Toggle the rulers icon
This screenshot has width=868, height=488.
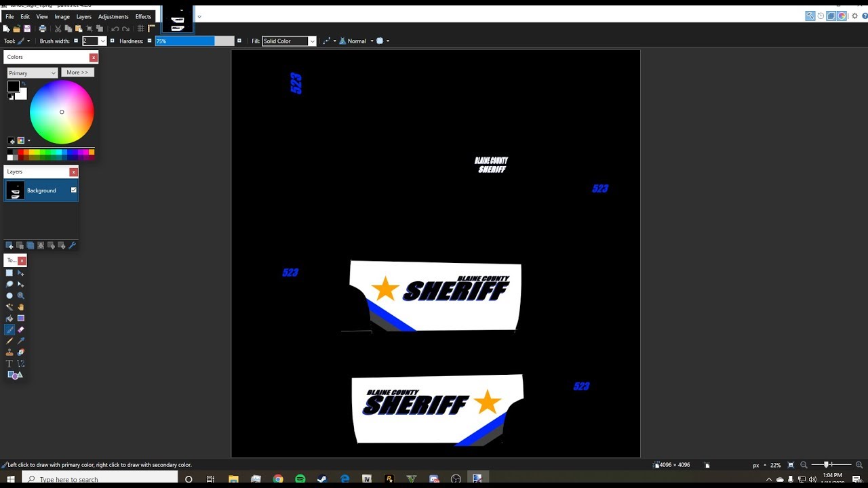click(x=151, y=28)
